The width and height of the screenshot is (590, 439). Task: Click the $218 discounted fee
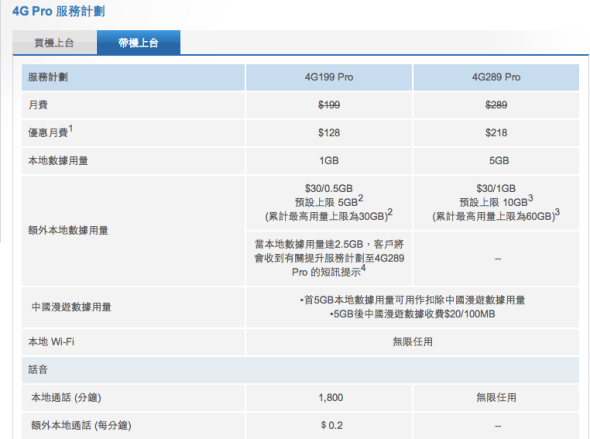496,133
